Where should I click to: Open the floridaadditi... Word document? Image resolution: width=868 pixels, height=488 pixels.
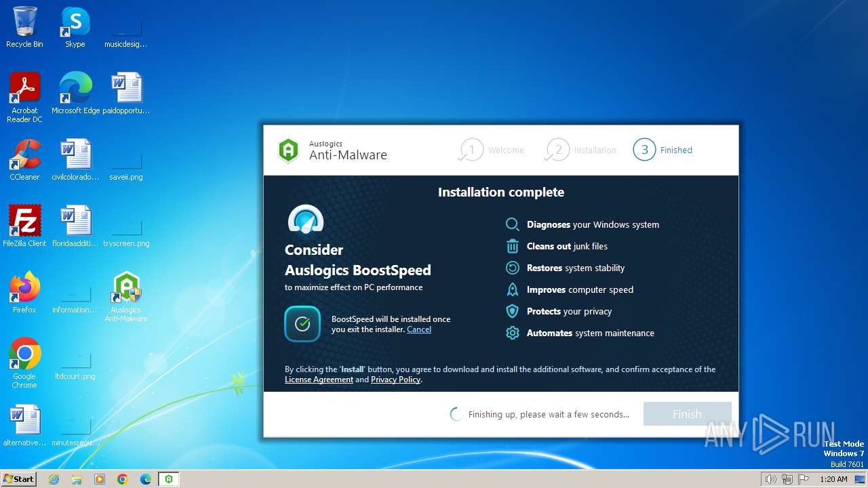coord(75,226)
